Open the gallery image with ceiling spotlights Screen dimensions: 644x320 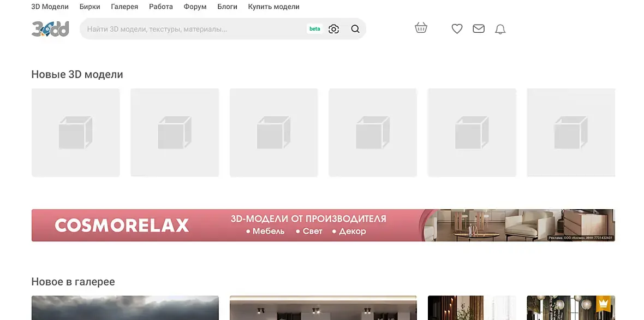click(x=323, y=307)
